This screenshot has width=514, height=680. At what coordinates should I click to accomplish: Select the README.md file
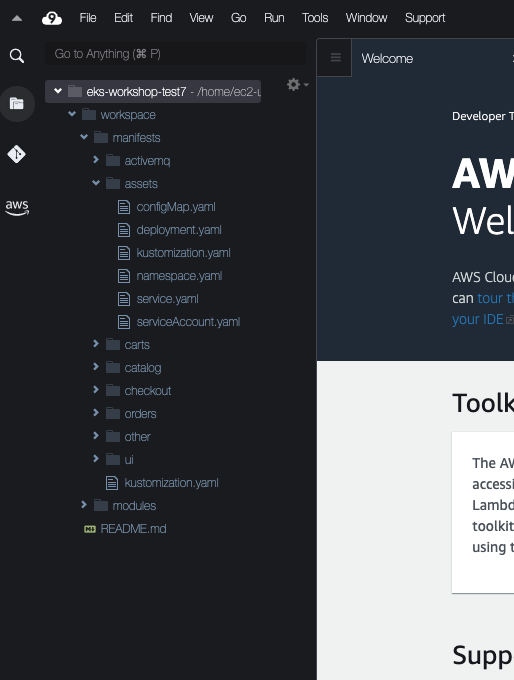(133, 529)
